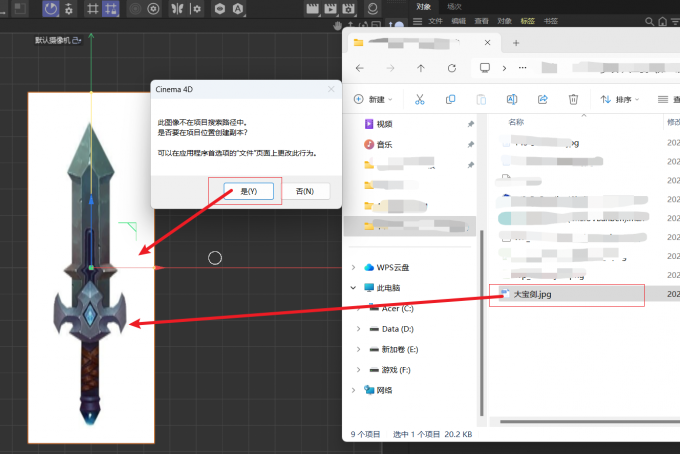
Task: Refresh the File Explorer folder
Action: pyautogui.click(x=452, y=68)
